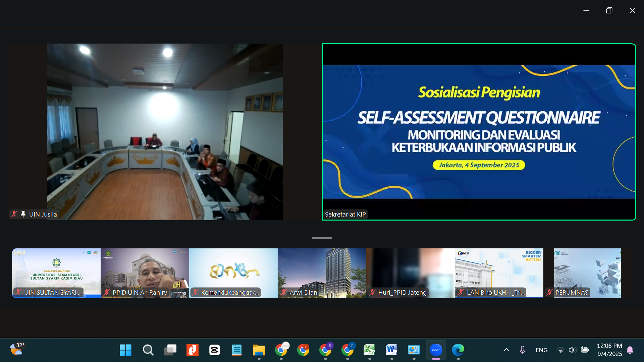Select the Sekretariat KIP shared screen tile
Image resolution: width=644 pixels, height=362 pixels.
point(479,132)
